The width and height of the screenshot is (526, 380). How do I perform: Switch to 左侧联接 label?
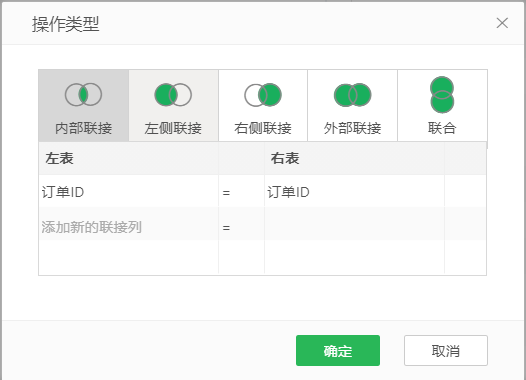[173, 128]
